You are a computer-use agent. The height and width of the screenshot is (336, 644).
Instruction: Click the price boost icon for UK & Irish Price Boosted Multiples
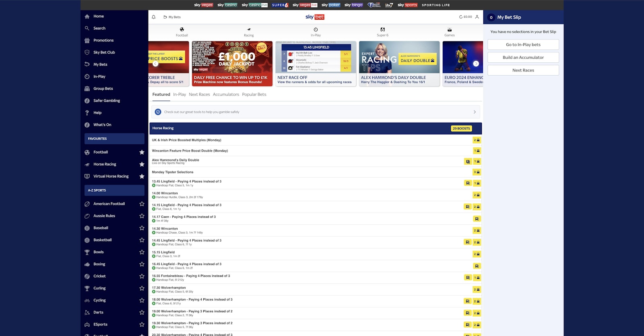(x=477, y=140)
